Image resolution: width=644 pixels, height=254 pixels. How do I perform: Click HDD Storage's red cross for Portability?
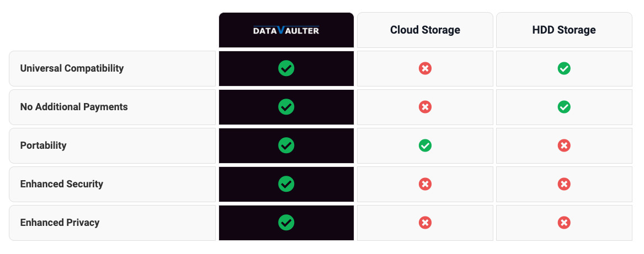564,145
